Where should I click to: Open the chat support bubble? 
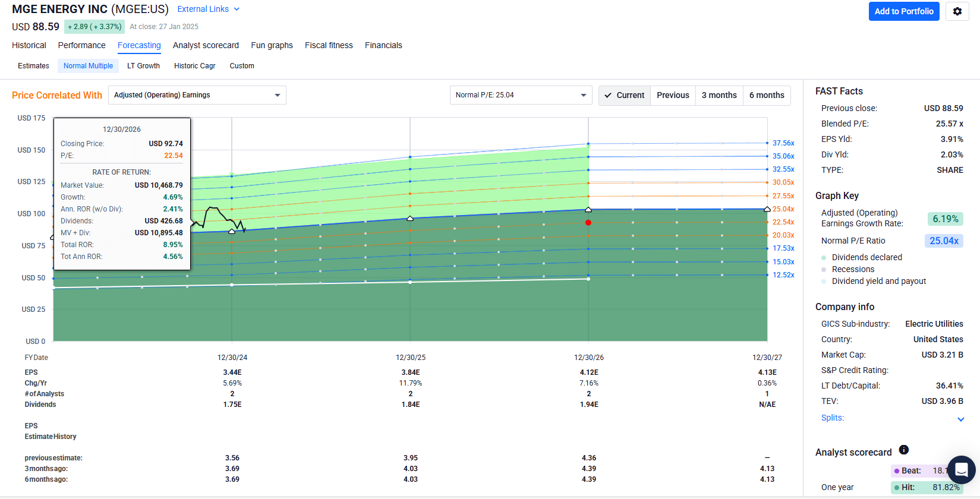(961, 470)
